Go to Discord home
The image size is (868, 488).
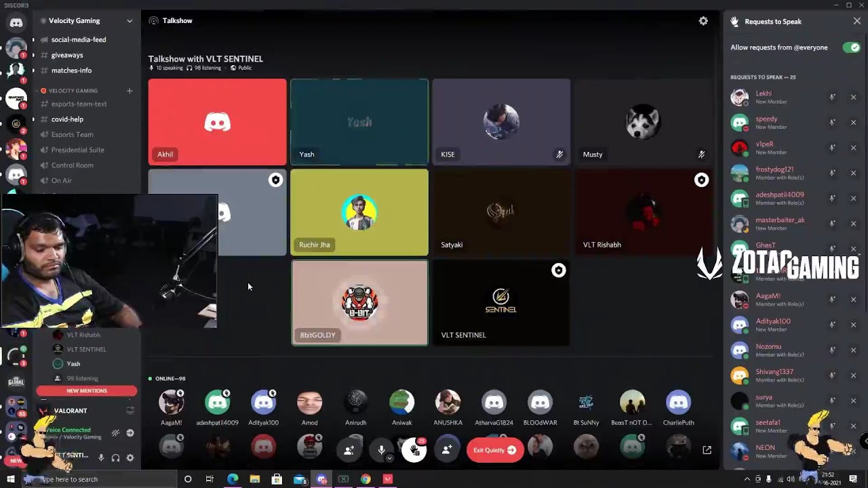pos(16,22)
